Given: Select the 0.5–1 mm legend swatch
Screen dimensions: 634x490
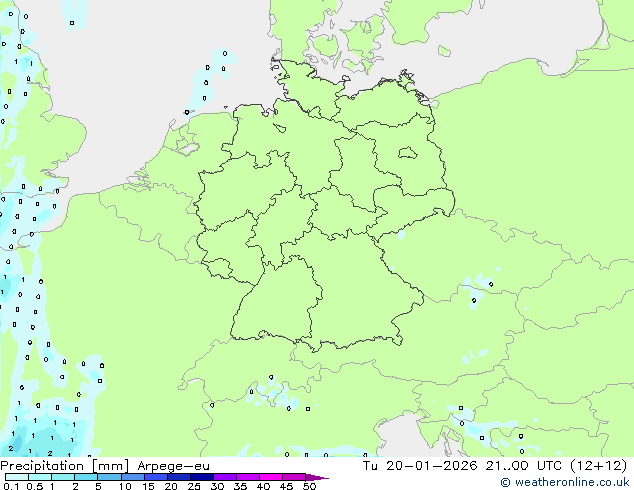Looking at the screenshot, I should tap(40, 477).
